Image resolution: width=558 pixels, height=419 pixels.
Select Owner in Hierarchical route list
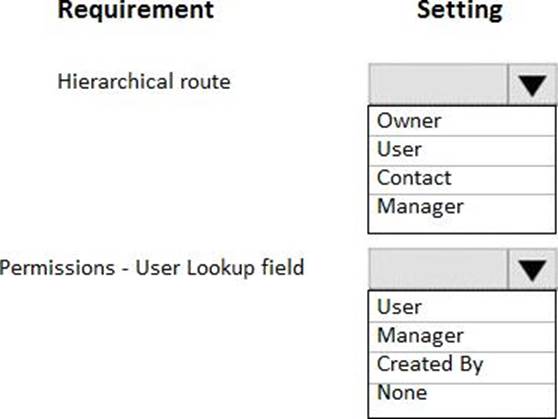(x=462, y=121)
